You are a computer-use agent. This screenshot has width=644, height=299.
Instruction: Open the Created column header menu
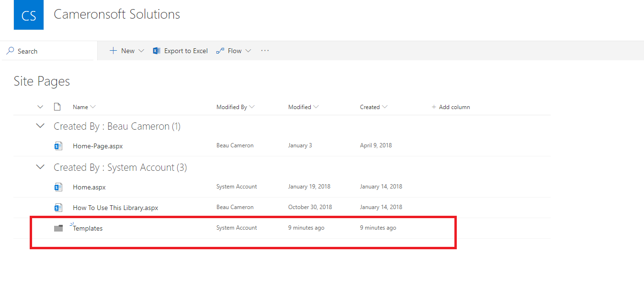(373, 107)
